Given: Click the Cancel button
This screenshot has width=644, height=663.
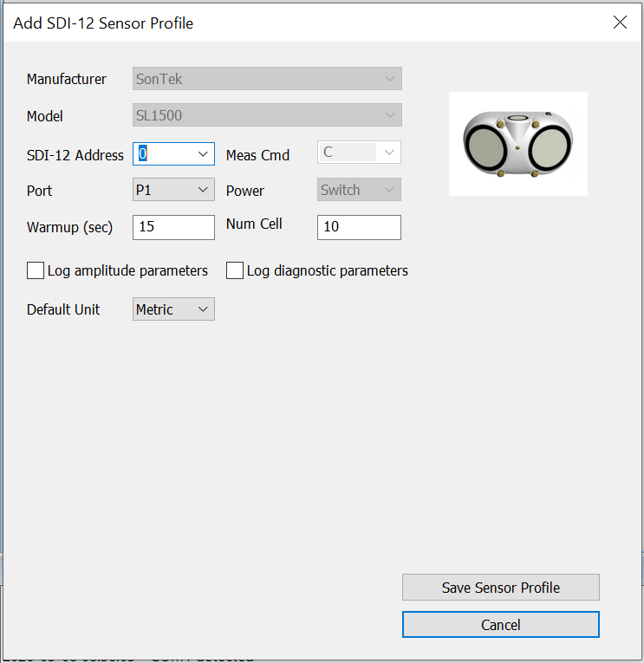Looking at the screenshot, I should pos(501,625).
